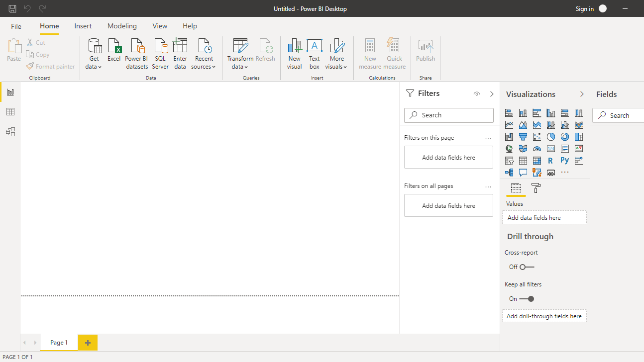Click the Filters pane Search field
Viewport: 644px width, 362px height.
[449, 115]
